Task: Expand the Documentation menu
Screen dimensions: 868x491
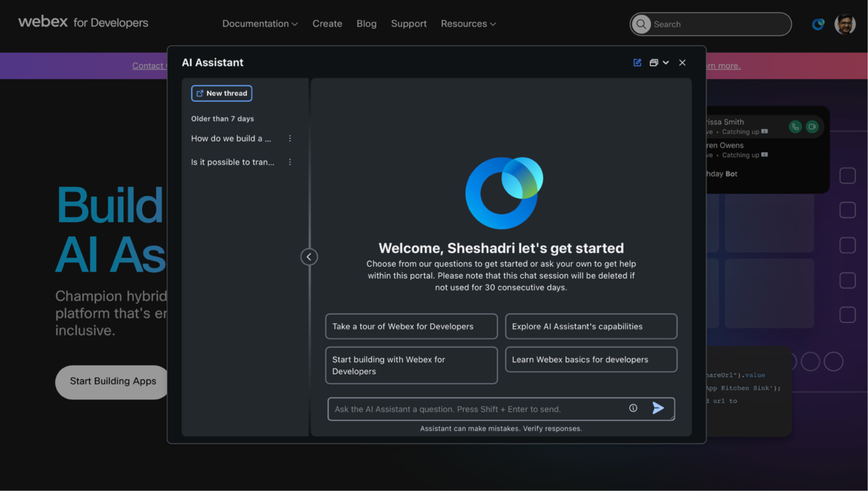Action: tap(260, 24)
